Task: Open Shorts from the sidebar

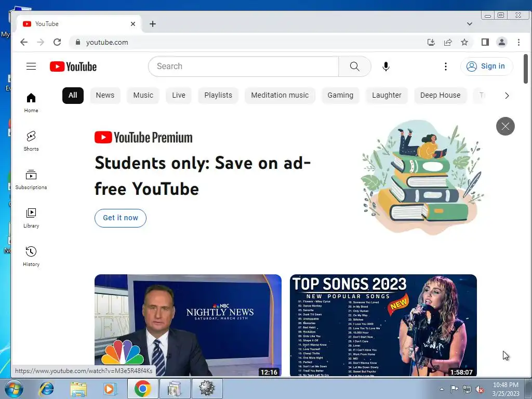Action: 31,141
